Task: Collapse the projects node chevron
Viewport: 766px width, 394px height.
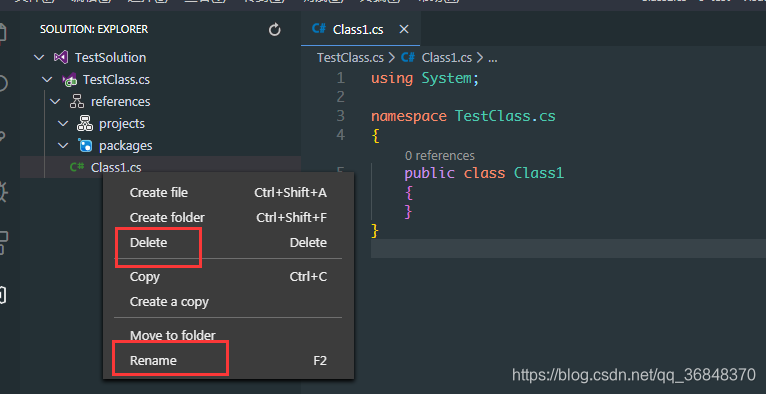Action: pos(63,124)
